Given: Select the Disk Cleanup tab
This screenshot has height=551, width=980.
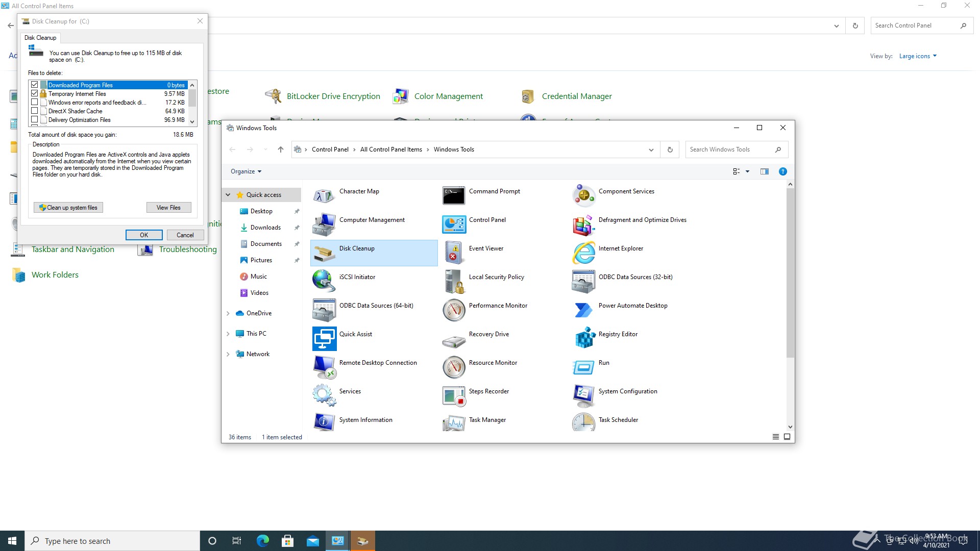Looking at the screenshot, I should pyautogui.click(x=40, y=38).
